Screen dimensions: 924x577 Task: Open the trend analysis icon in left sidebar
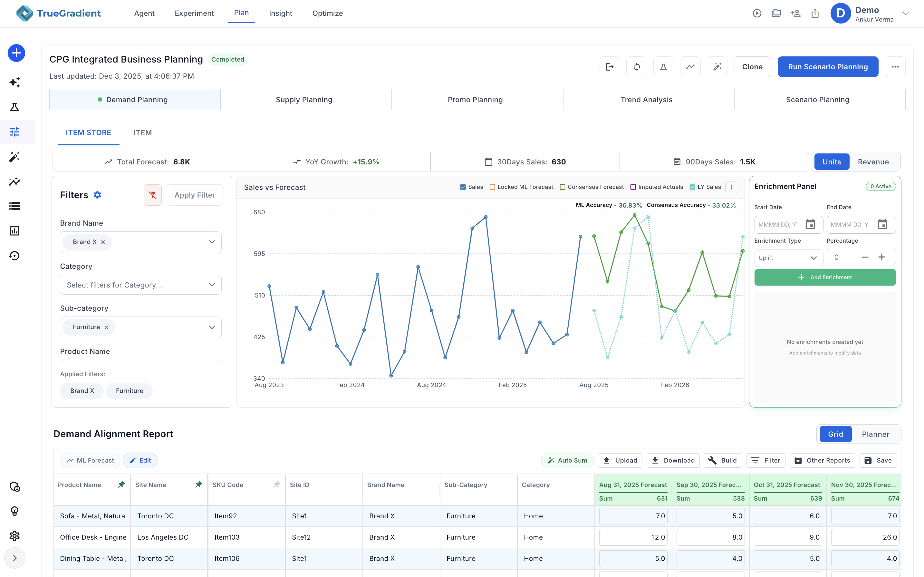pyautogui.click(x=14, y=182)
